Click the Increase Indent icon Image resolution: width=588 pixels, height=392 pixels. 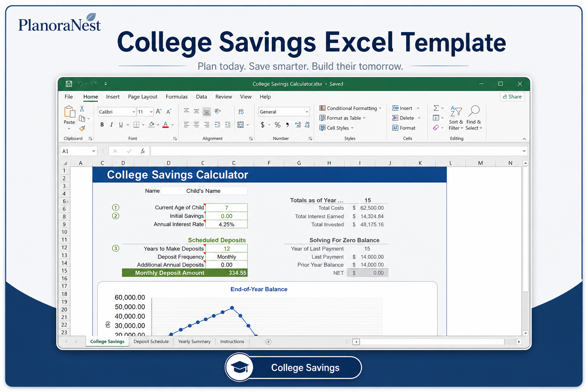pyautogui.click(x=228, y=124)
